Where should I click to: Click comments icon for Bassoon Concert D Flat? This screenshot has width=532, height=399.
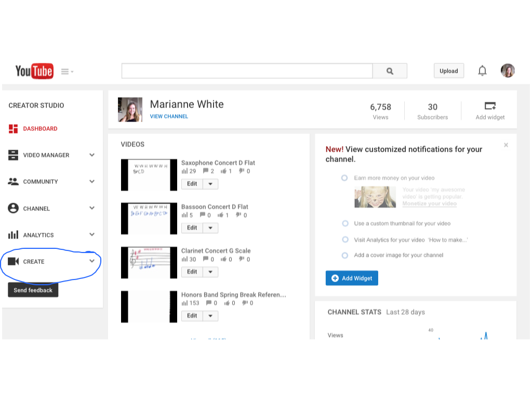pyautogui.click(x=203, y=215)
